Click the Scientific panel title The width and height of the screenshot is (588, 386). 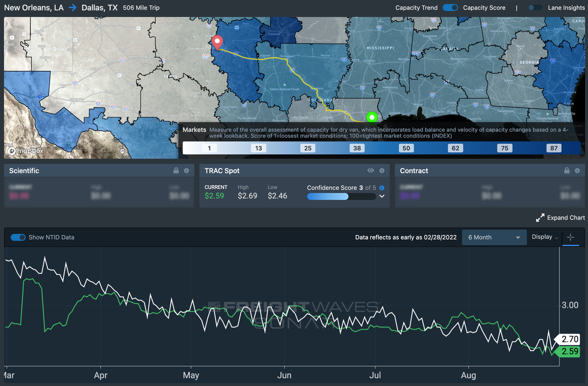tap(24, 171)
